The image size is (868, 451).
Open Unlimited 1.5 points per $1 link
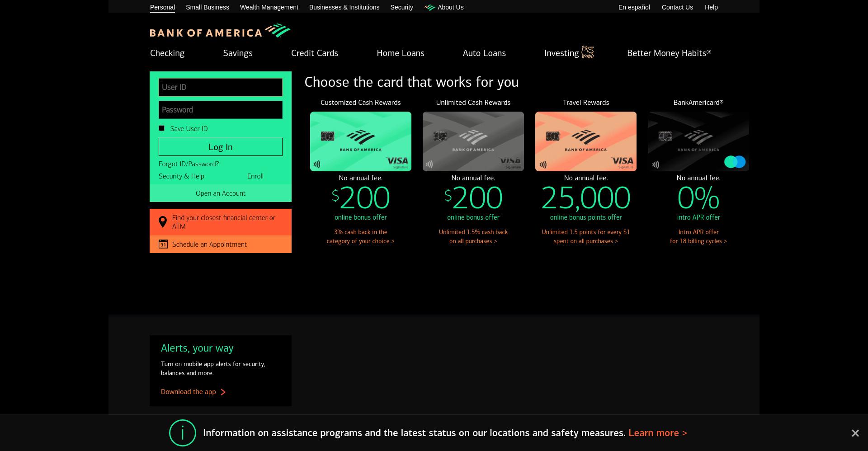coord(586,237)
